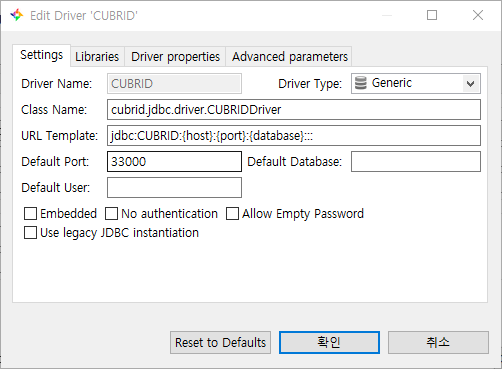Check Allow Empty Password option
This screenshot has height=369, width=502.
click(x=232, y=214)
